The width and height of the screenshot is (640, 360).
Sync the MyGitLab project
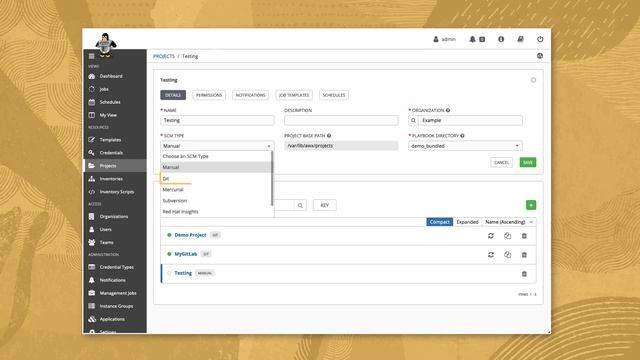point(491,255)
